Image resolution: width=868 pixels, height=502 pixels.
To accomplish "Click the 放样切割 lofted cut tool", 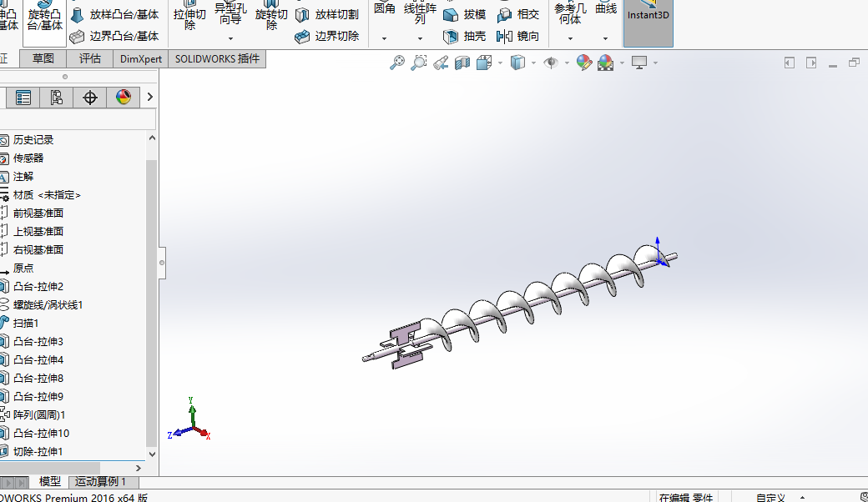I will (327, 14).
